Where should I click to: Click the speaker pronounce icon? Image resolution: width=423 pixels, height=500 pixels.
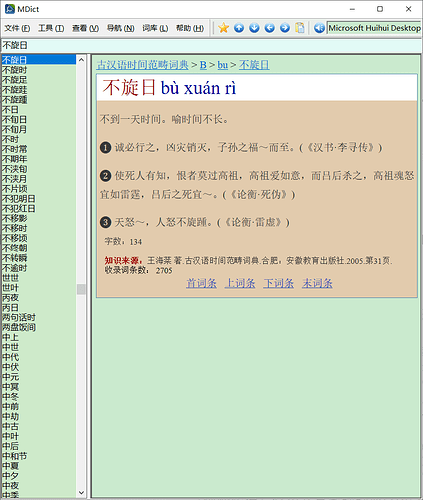(319, 28)
